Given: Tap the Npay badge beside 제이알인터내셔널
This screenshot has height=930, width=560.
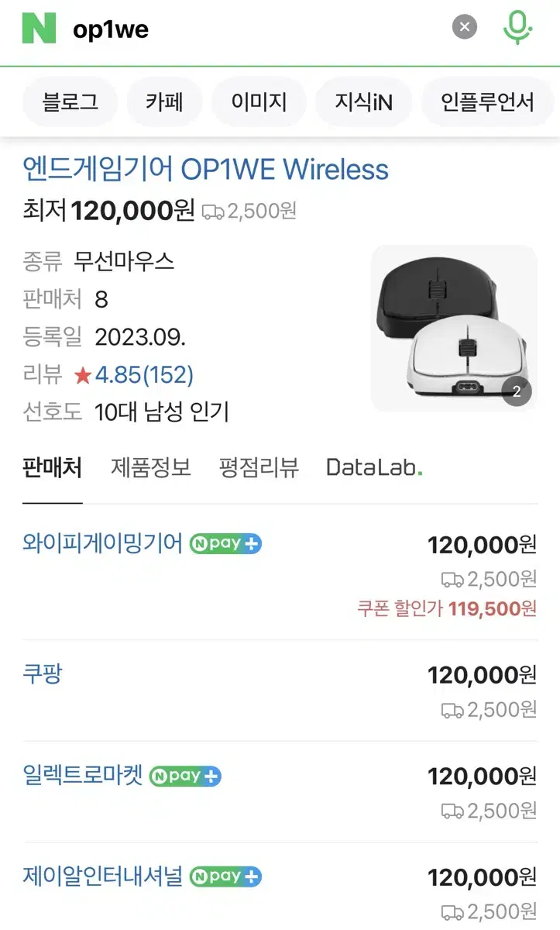Looking at the screenshot, I should [x=225, y=877].
